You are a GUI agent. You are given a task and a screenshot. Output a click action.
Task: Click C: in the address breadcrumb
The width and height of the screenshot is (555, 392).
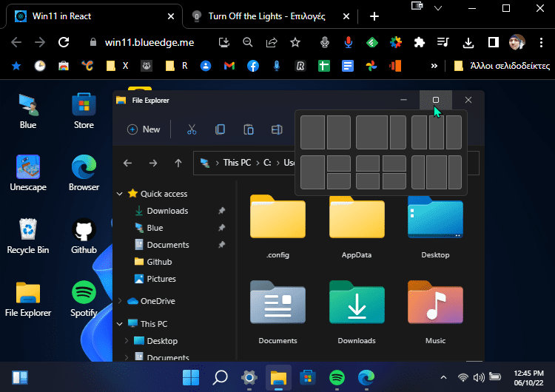(x=267, y=163)
